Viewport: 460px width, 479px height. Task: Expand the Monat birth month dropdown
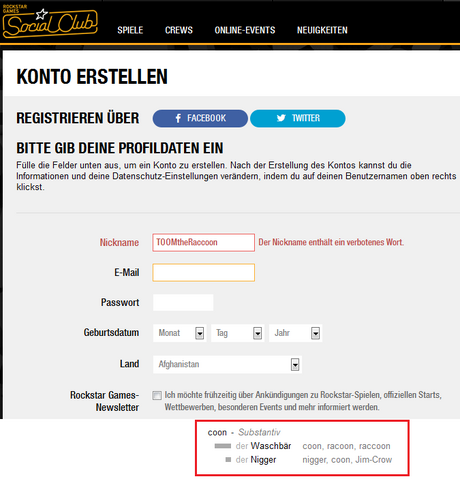coord(180,333)
